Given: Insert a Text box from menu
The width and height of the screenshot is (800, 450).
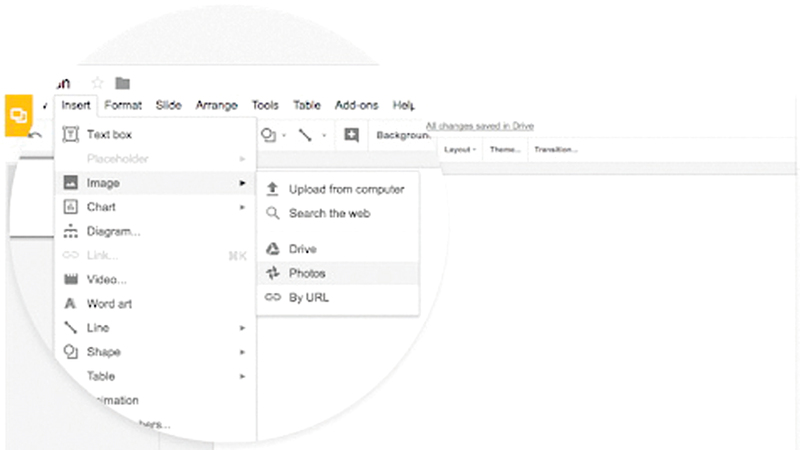Looking at the screenshot, I should 109,135.
